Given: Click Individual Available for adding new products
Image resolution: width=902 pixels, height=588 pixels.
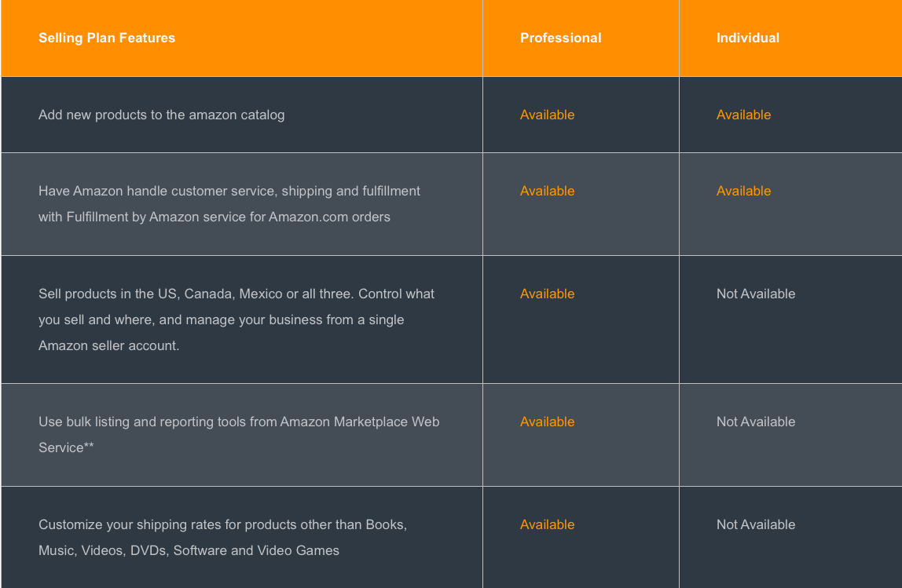Looking at the screenshot, I should tap(743, 115).
